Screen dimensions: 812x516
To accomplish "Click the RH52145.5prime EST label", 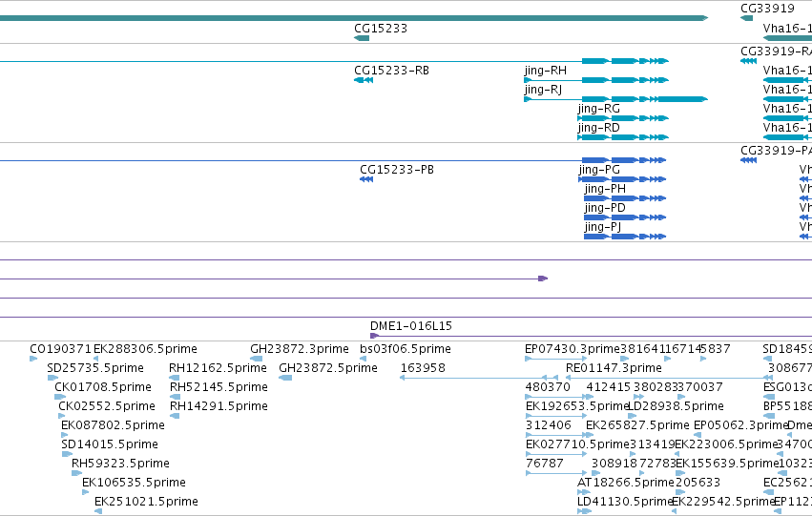I will click(x=219, y=387).
